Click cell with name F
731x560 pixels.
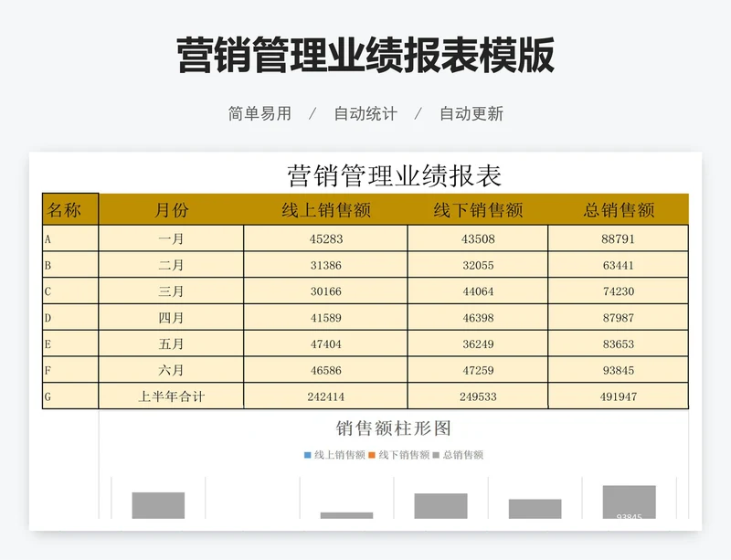coord(70,370)
